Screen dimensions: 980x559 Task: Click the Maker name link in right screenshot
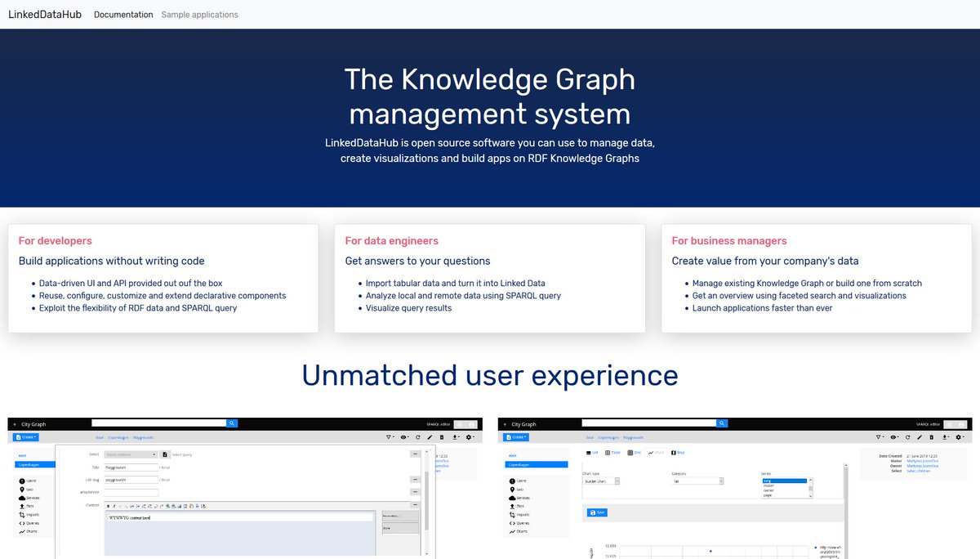tap(922, 460)
